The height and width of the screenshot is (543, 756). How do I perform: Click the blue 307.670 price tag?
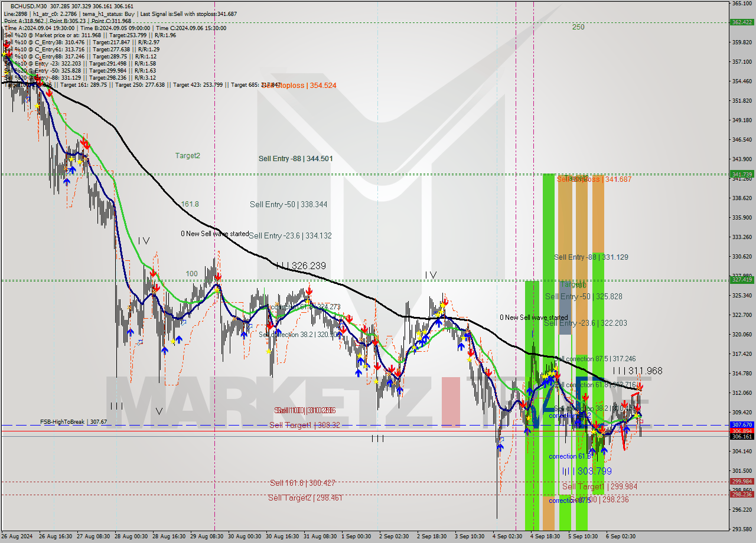742,425
